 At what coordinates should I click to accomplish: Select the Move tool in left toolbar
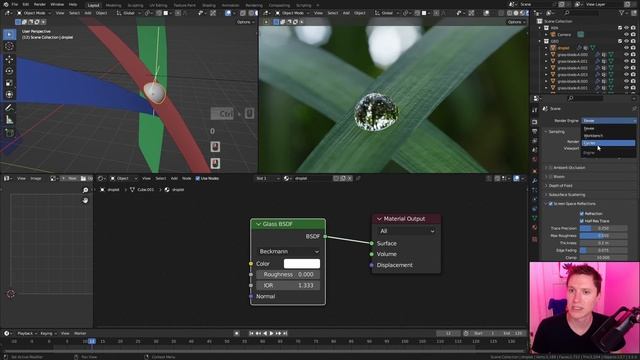(x=9, y=60)
